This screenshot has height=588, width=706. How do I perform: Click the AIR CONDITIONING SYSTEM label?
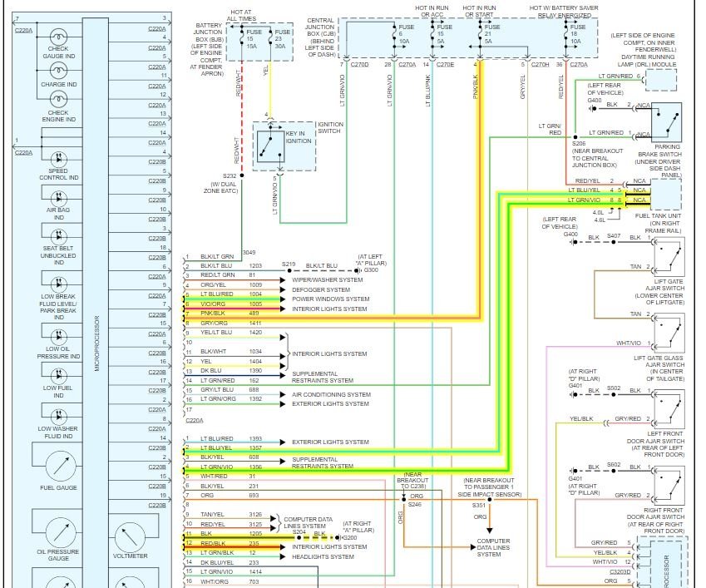(332, 395)
